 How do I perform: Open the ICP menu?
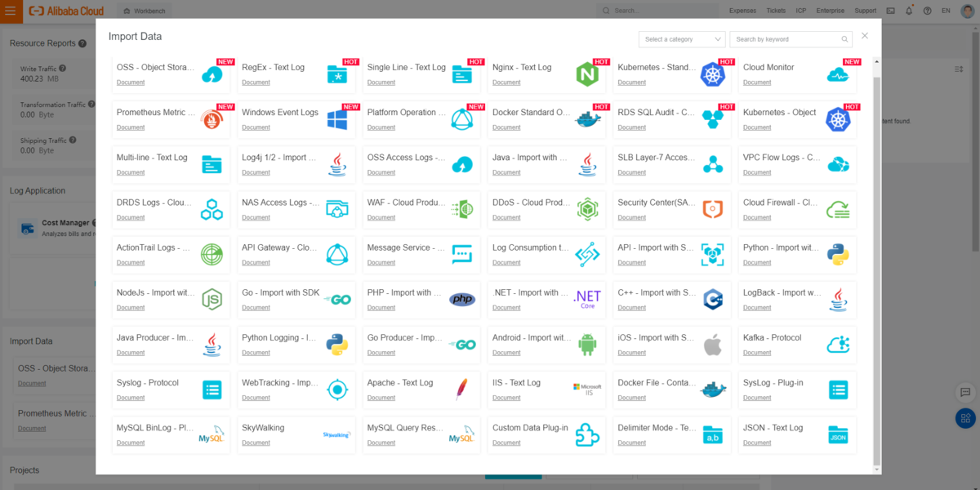pyautogui.click(x=801, y=11)
